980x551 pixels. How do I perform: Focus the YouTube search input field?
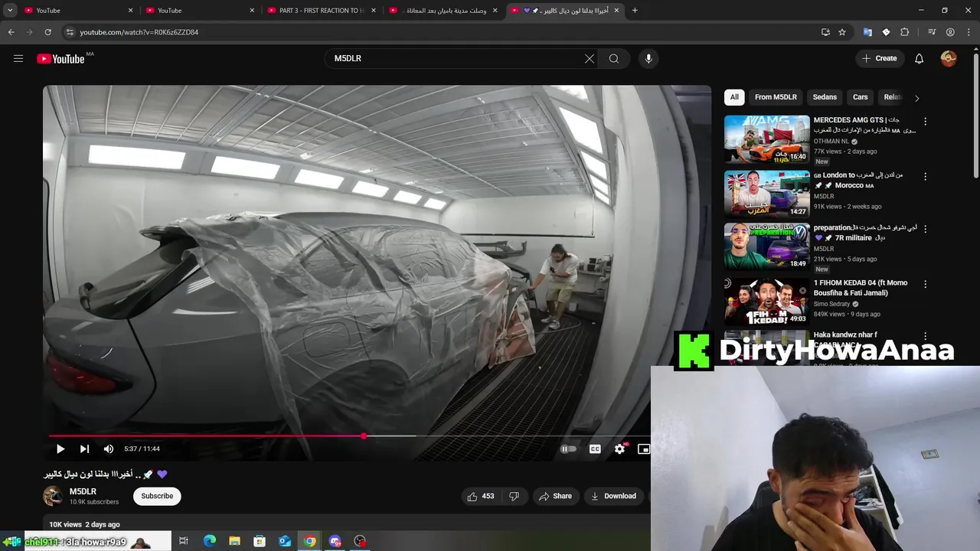pyautogui.click(x=456, y=58)
